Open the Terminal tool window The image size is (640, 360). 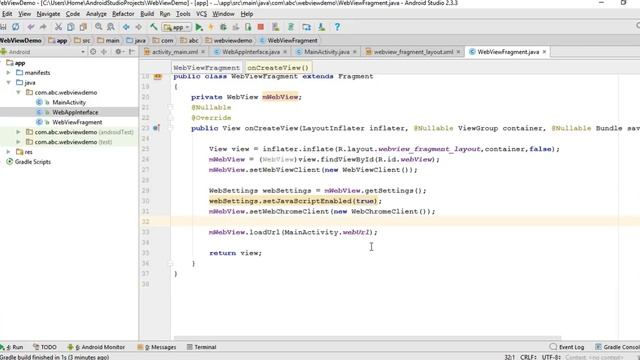coord(202,347)
